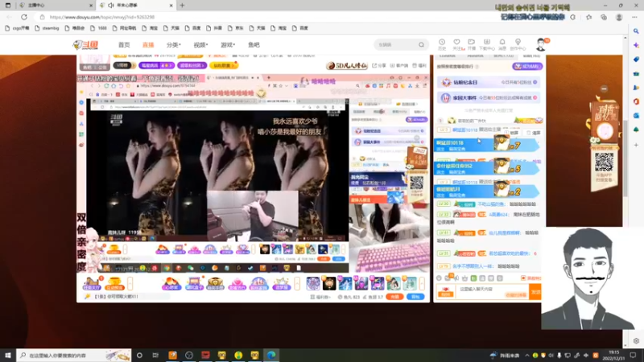The image size is (644, 362).
Task: Click the 客户端 link above the stream
Action: (399, 66)
